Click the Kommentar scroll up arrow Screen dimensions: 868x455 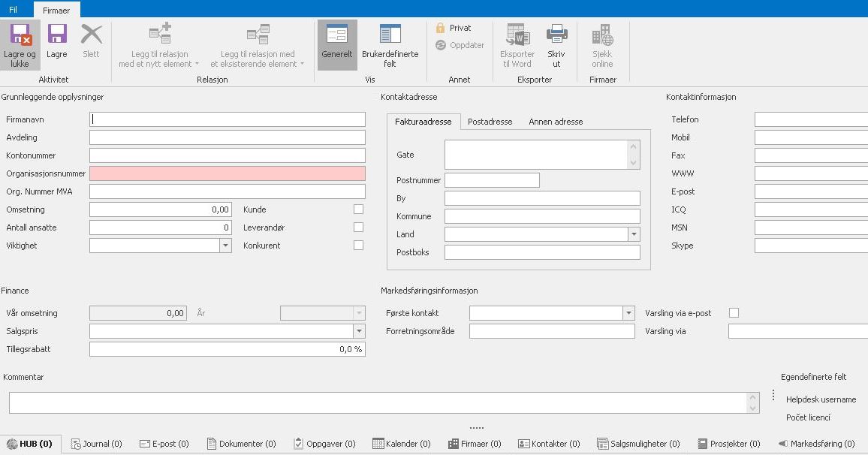pyautogui.click(x=752, y=397)
